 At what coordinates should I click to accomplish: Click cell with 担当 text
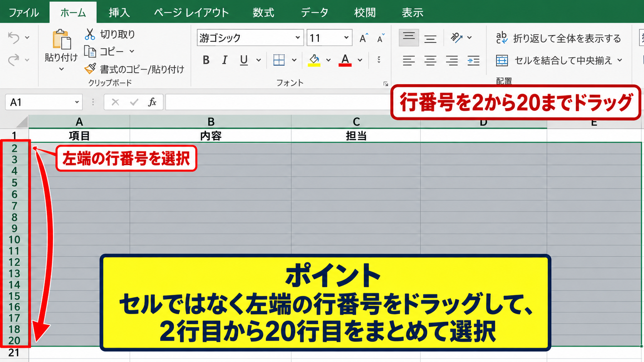coord(356,136)
